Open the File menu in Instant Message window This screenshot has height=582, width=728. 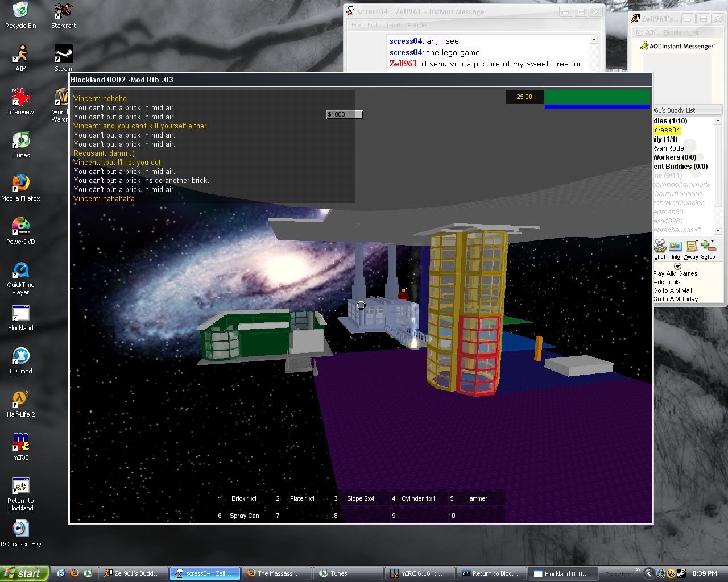(x=356, y=25)
